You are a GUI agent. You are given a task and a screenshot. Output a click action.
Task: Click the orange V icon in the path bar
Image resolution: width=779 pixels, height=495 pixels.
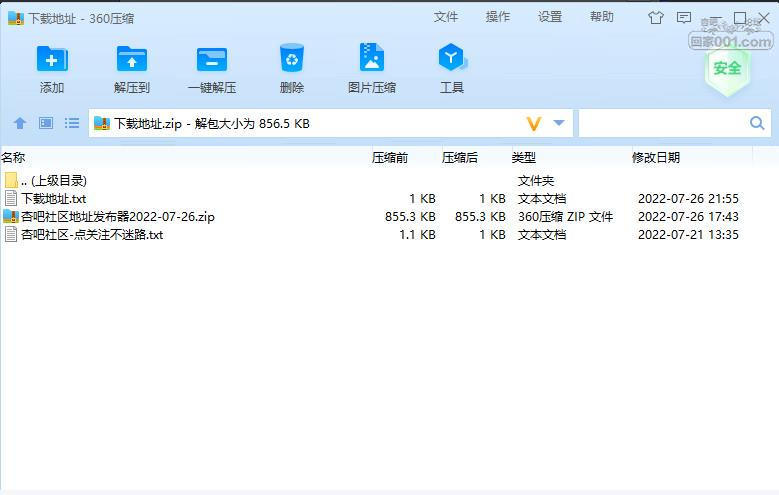pos(534,123)
